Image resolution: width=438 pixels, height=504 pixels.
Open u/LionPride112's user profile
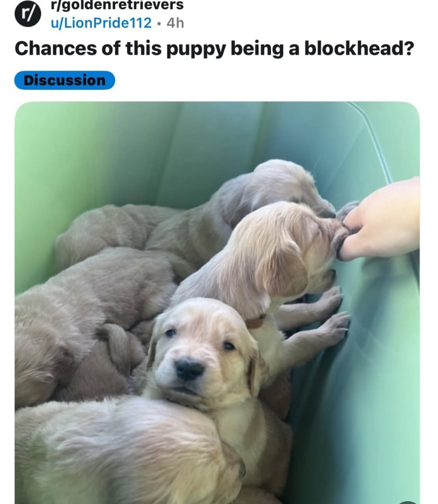(101, 23)
